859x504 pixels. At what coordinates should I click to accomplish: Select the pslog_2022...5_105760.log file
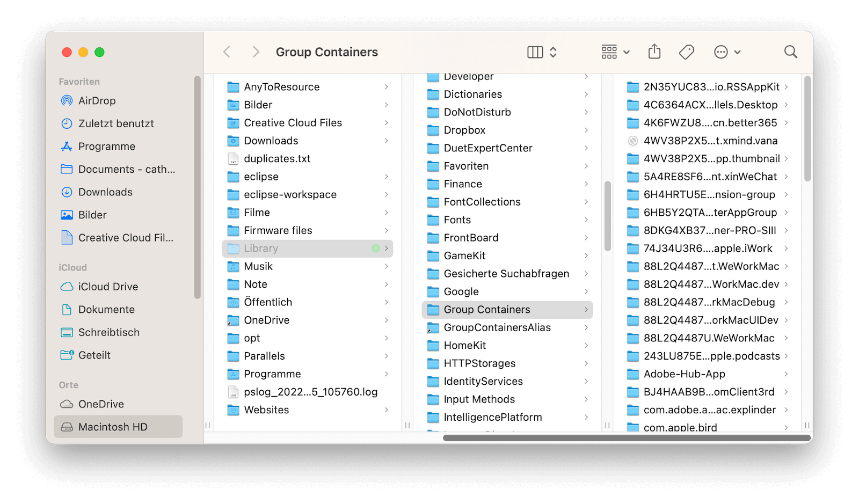pos(308,392)
